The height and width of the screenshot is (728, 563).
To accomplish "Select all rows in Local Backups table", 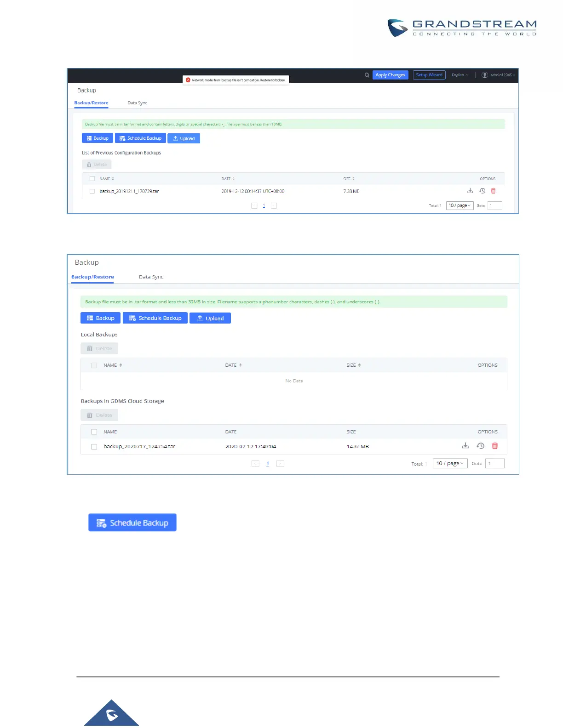I will pos(94,365).
